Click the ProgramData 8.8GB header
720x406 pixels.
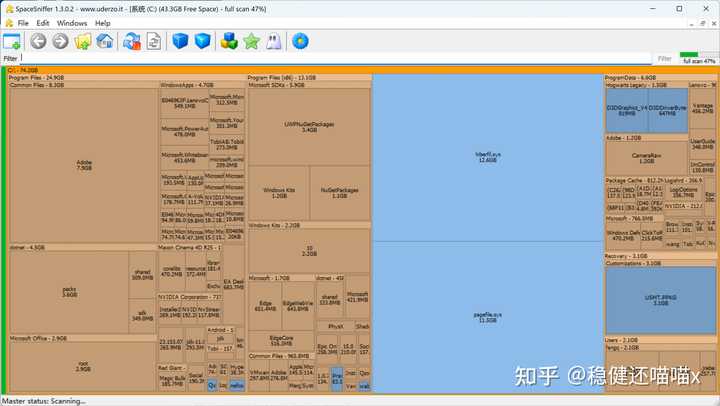tap(660, 78)
